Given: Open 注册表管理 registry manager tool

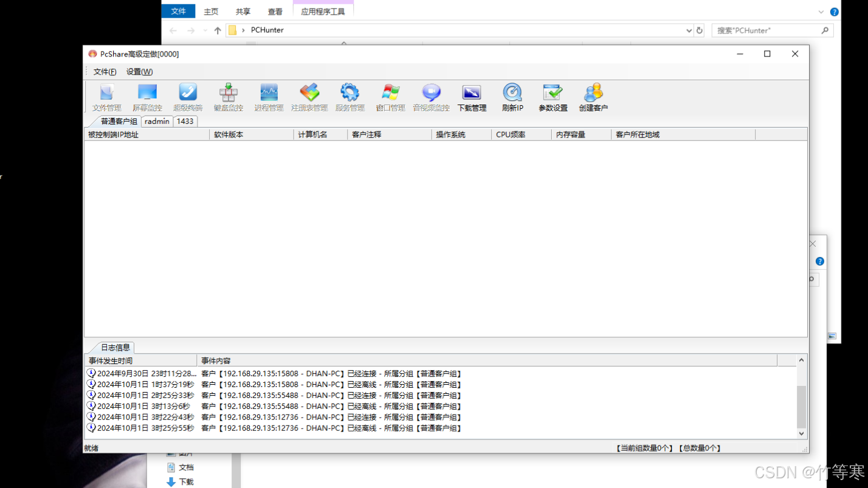Looking at the screenshot, I should [309, 98].
